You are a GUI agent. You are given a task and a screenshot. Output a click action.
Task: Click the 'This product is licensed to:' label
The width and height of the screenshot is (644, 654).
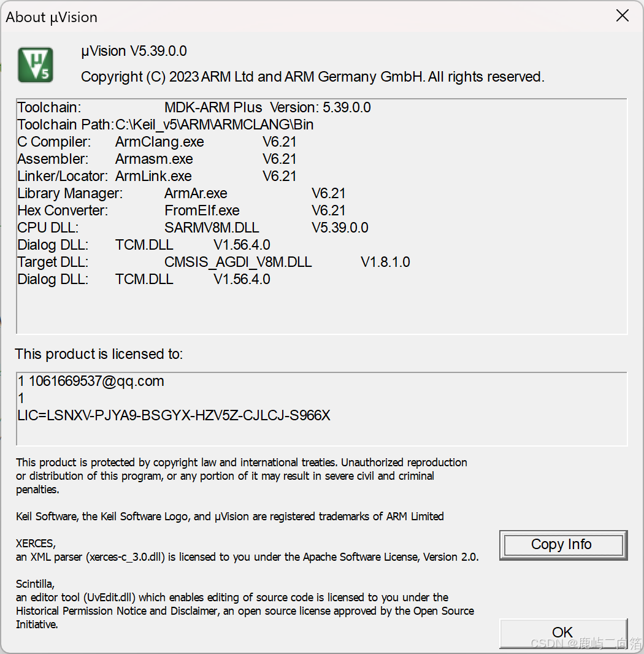point(99,354)
